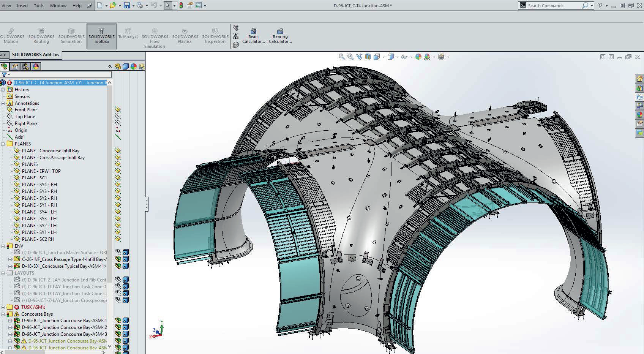Select the Zoom to Fit tool
The image size is (644, 354).
point(341,56)
